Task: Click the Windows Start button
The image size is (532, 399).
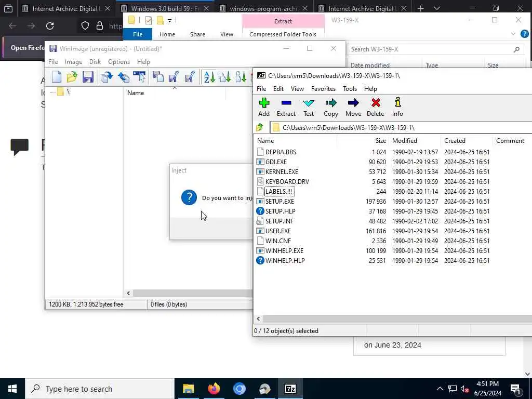Action: click(12, 389)
